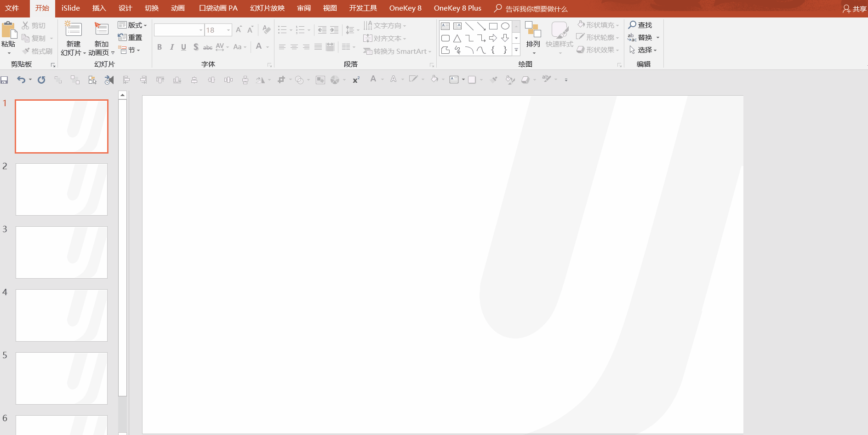Toggle Bold formatting
868x435 pixels.
pos(160,47)
